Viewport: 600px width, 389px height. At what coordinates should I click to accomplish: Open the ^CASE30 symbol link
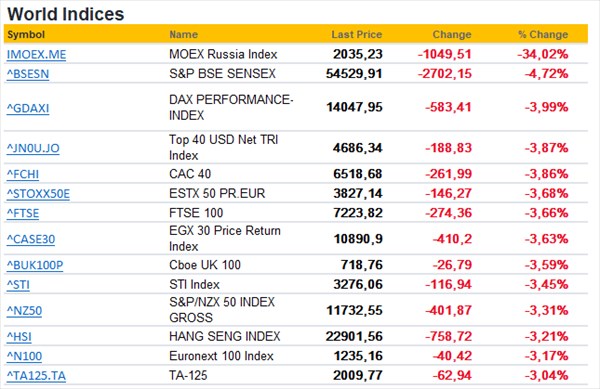[31, 239]
